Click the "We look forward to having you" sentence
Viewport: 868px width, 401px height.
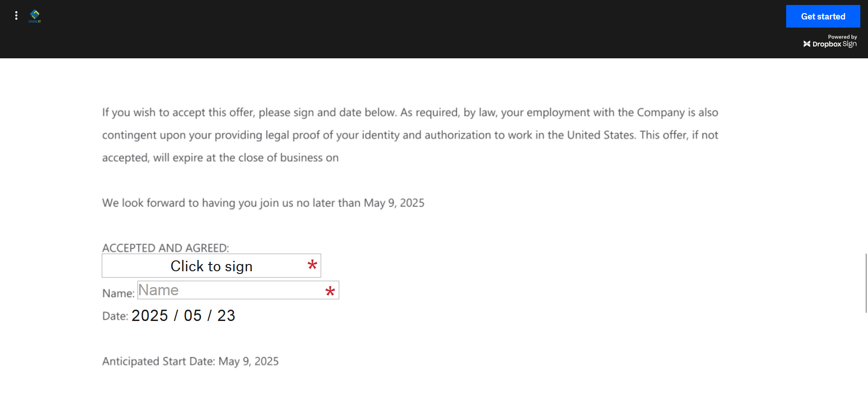click(263, 203)
